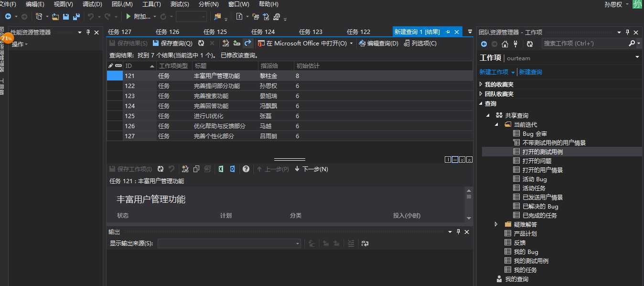Image resolution: width=644 pixels, height=286 pixels.
Task: Click the Navigate Backward arrow in main toolbar
Action: pyautogui.click(x=8, y=16)
